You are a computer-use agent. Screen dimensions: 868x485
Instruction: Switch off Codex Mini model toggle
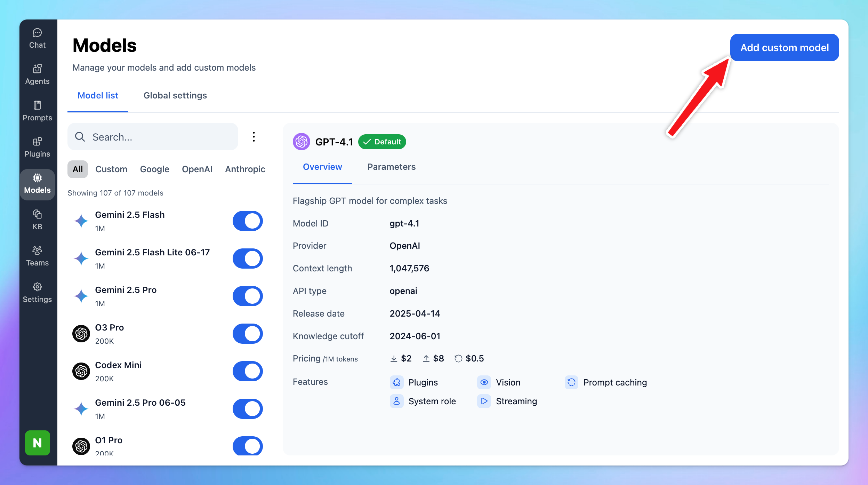point(248,371)
